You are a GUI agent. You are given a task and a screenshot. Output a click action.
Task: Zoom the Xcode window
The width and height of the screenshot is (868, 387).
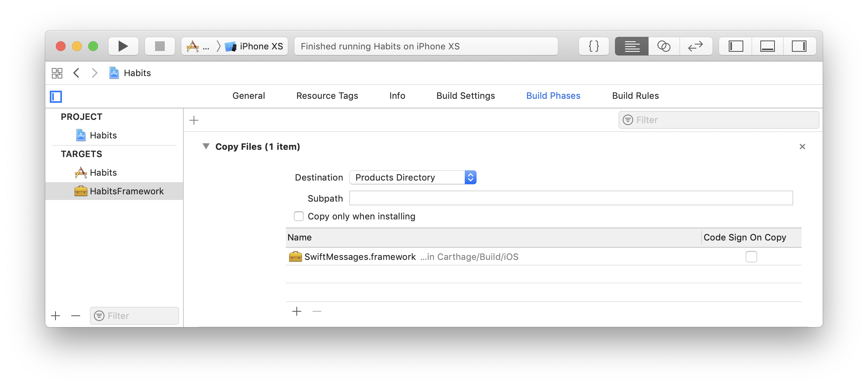click(93, 46)
